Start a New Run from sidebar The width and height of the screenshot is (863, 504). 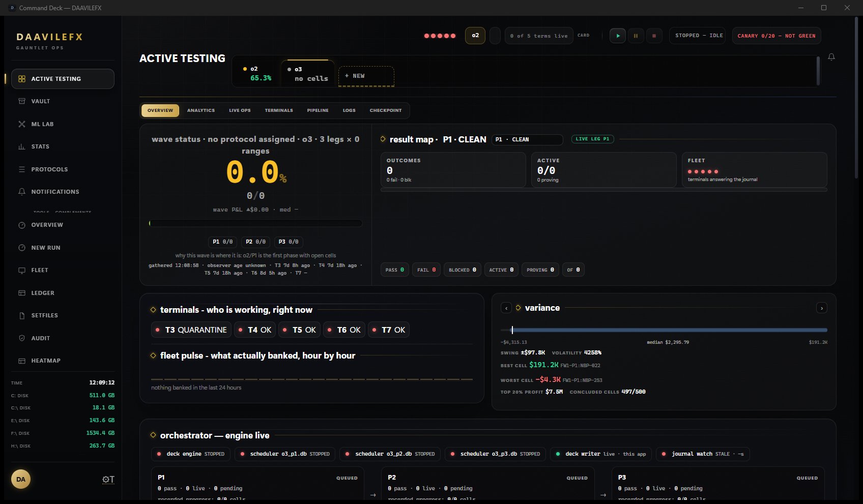pos(63,248)
